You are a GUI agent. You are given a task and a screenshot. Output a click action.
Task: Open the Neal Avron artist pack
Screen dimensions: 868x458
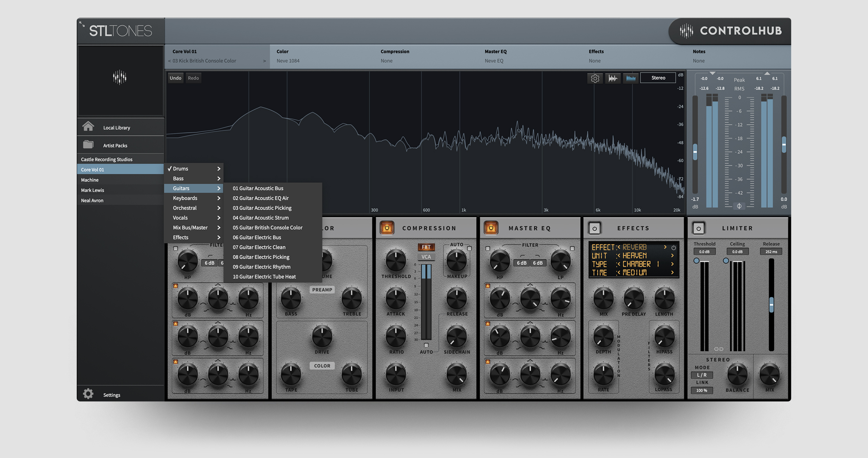[x=120, y=200]
